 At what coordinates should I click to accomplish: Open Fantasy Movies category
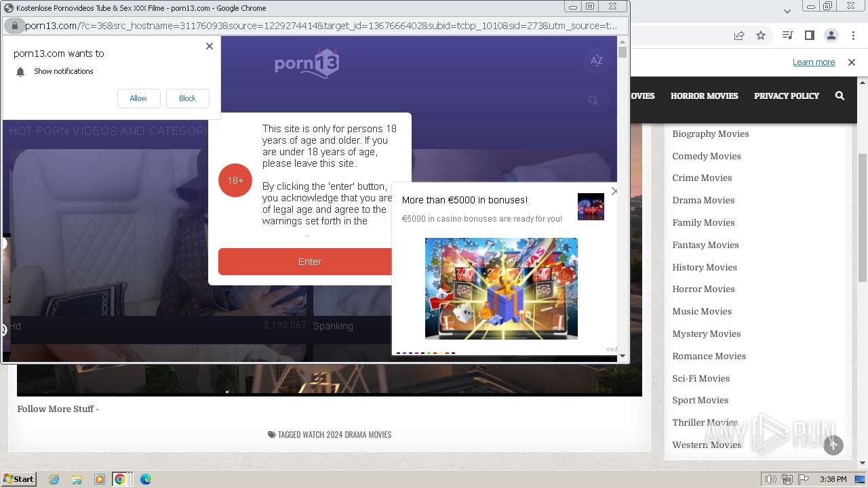[x=705, y=245]
